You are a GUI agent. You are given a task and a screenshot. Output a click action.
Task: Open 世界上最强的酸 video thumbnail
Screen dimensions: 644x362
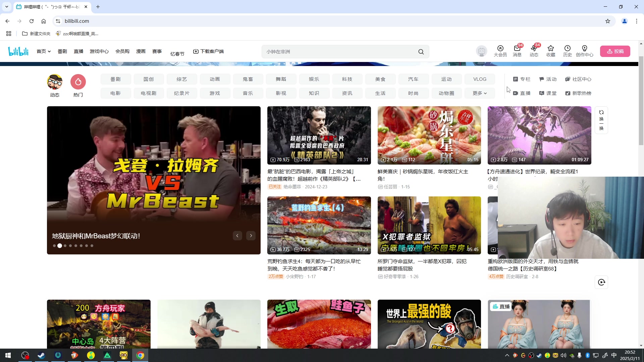coord(429,324)
